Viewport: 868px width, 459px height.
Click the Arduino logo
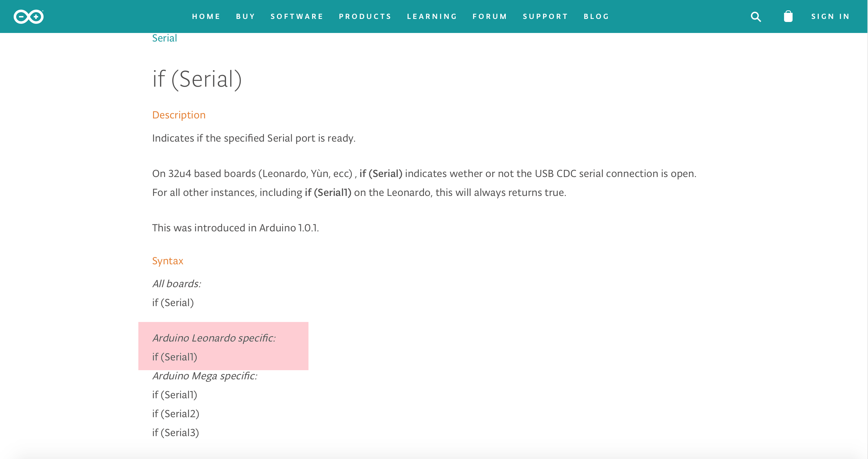29,16
